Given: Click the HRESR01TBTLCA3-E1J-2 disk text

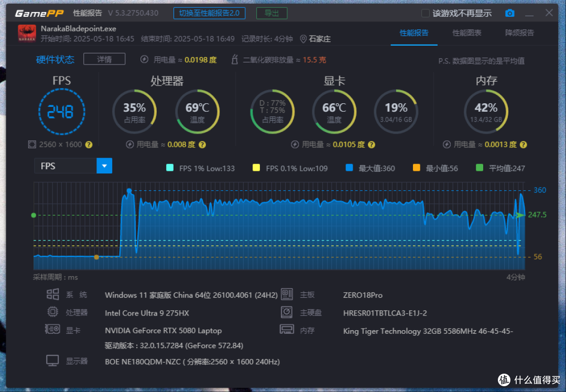Looking at the screenshot, I should [x=385, y=313].
